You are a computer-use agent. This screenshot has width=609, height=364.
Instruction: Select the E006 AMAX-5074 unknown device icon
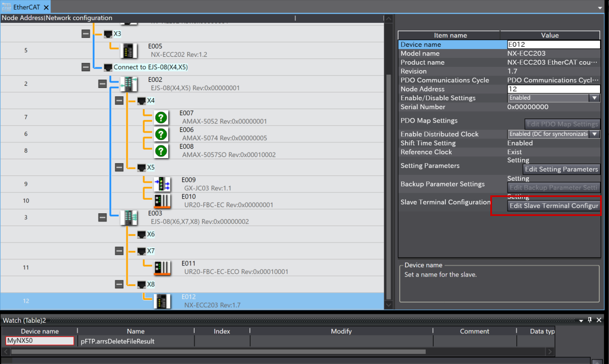(x=161, y=134)
